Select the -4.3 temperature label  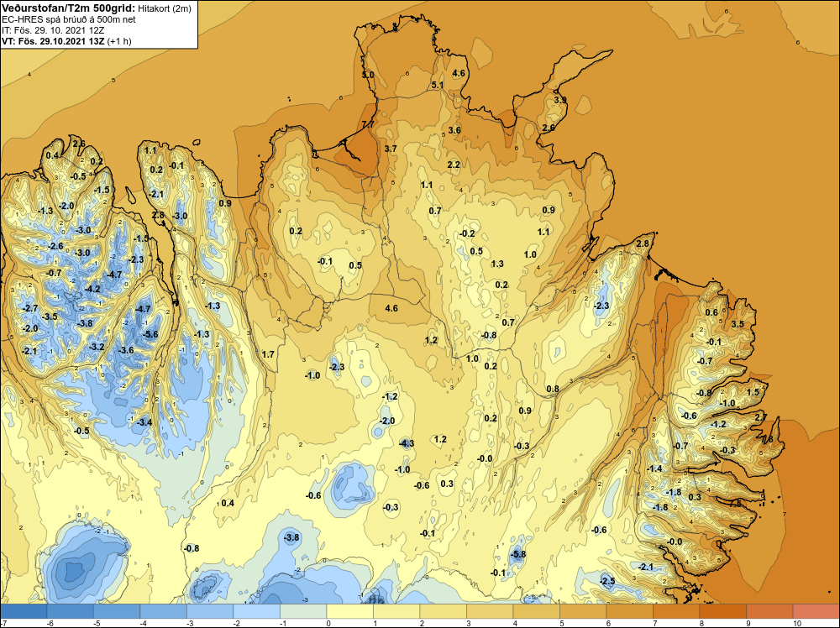click(x=407, y=443)
